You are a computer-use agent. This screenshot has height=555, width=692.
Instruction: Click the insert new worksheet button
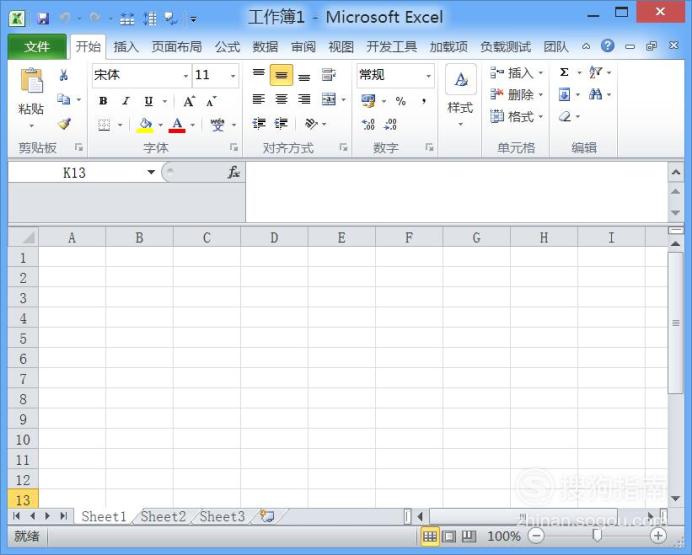[267, 516]
